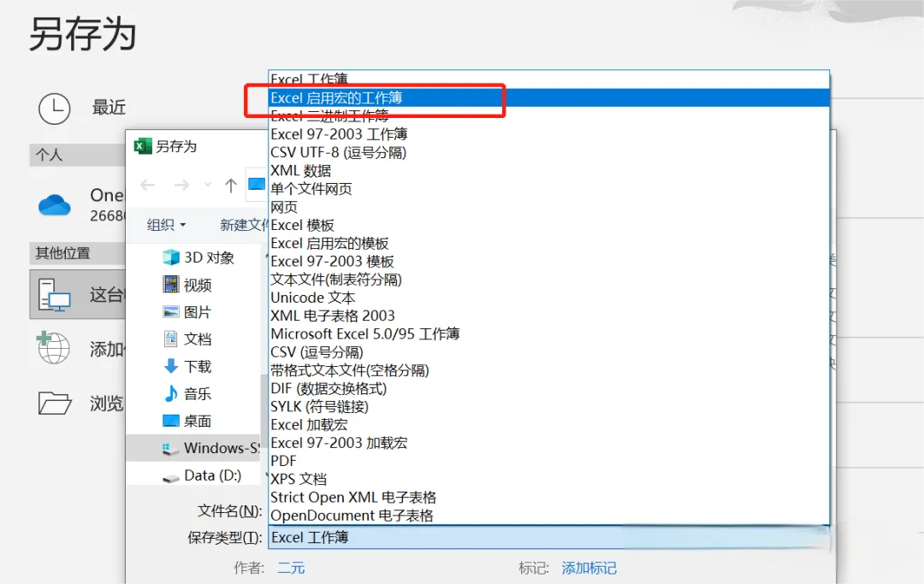The image size is (924, 584).
Task: Choose XPS 文档 file type
Action: (x=548, y=479)
